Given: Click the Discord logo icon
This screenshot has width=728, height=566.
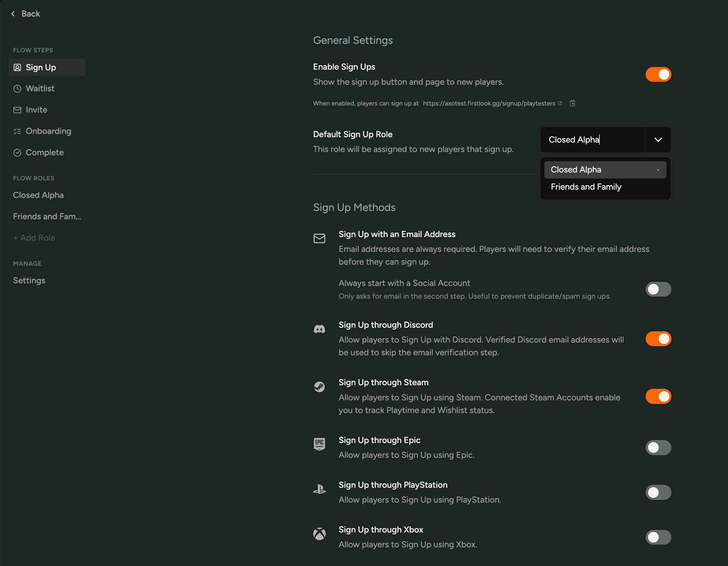Looking at the screenshot, I should (319, 330).
